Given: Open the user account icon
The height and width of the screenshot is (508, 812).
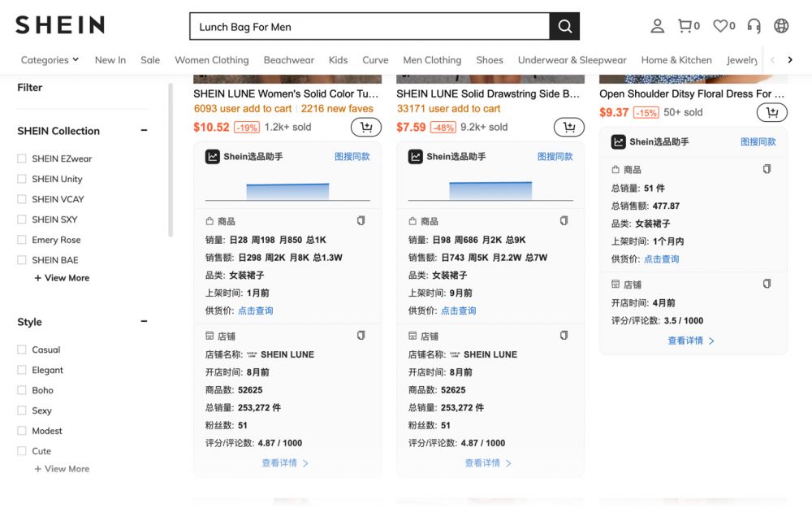Looking at the screenshot, I should [657, 26].
